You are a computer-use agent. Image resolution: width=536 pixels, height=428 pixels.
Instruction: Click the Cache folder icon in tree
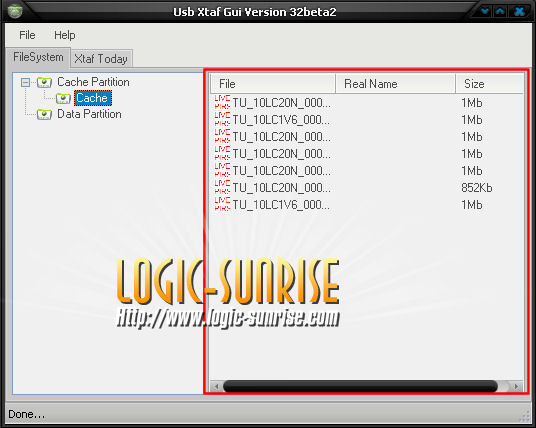[x=63, y=98]
